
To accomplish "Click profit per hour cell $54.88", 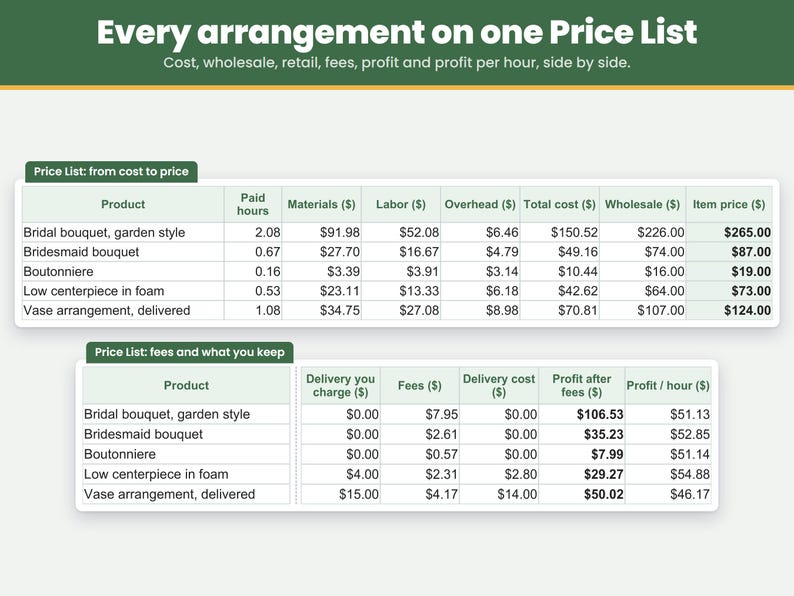I will (x=668, y=474).
